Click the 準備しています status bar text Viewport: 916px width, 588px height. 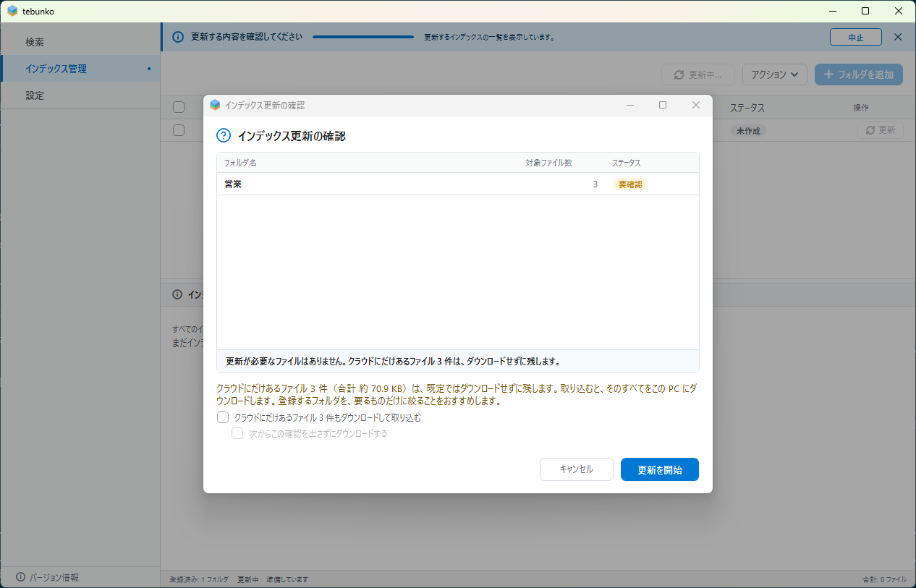[287, 579]
